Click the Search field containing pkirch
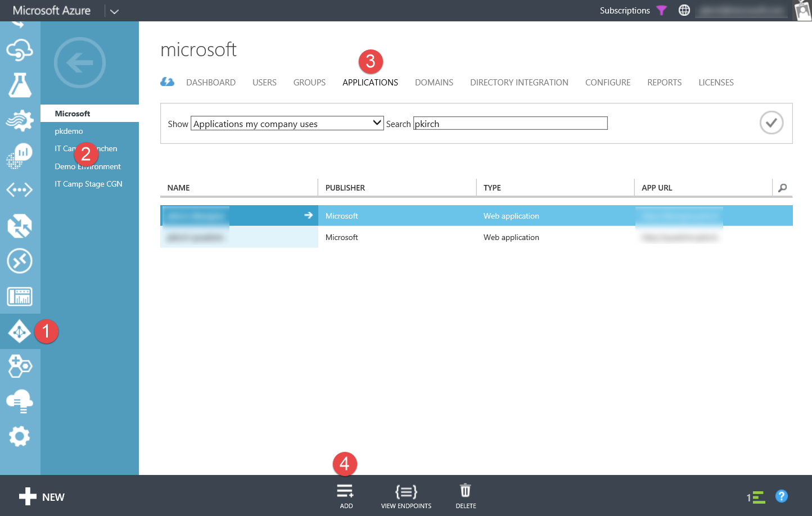Viewport: 812px width, 516px height. (x=511, y=123)
